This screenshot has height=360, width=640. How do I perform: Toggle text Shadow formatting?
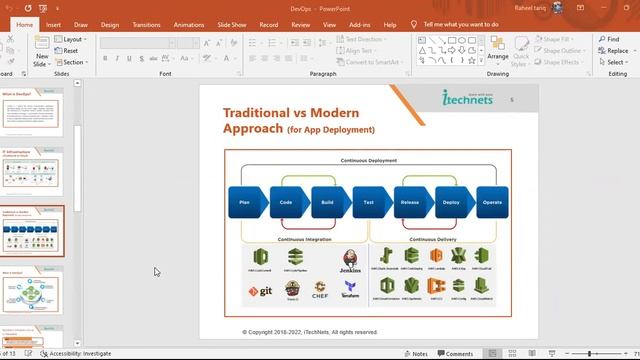(141, 59)
